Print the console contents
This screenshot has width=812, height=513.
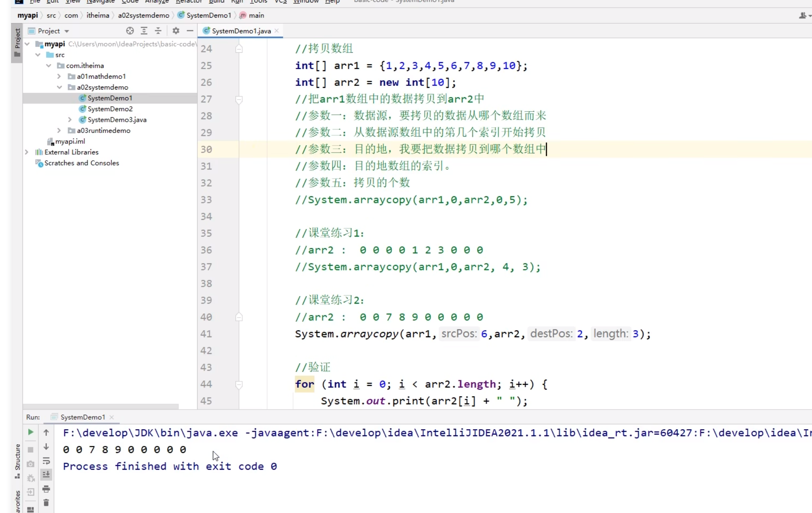click(x=46, y=489)
